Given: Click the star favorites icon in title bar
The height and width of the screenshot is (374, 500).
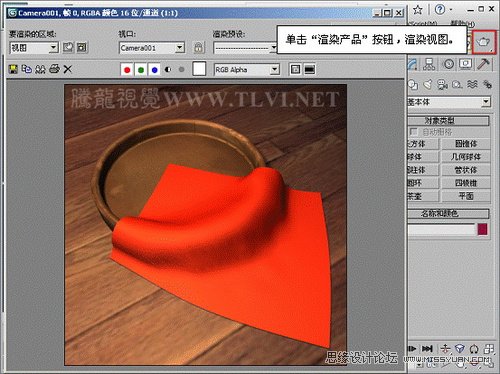Looking at the screenshot, I should pos(418,10).
